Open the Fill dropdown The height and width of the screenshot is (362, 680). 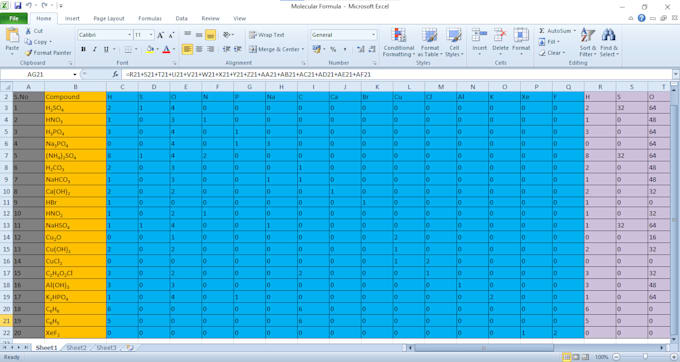(549, 42)
